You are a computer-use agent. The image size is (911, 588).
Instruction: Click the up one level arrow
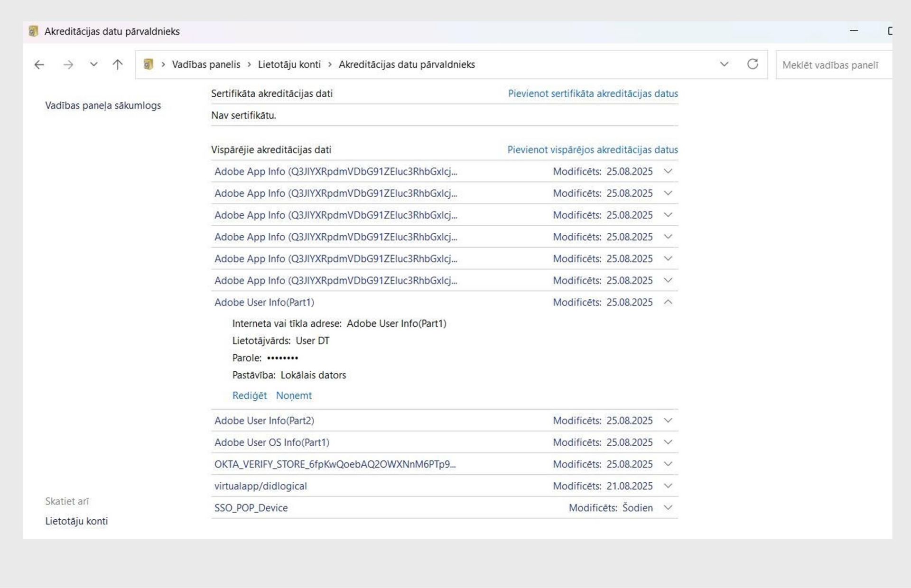click(x=118, y=64)
